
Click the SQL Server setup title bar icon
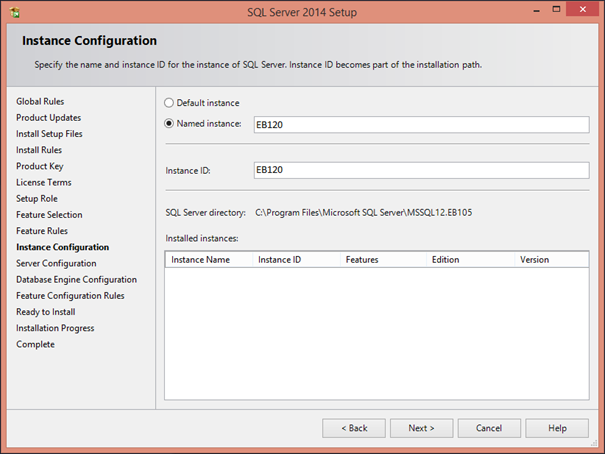(x=15, y=12)
